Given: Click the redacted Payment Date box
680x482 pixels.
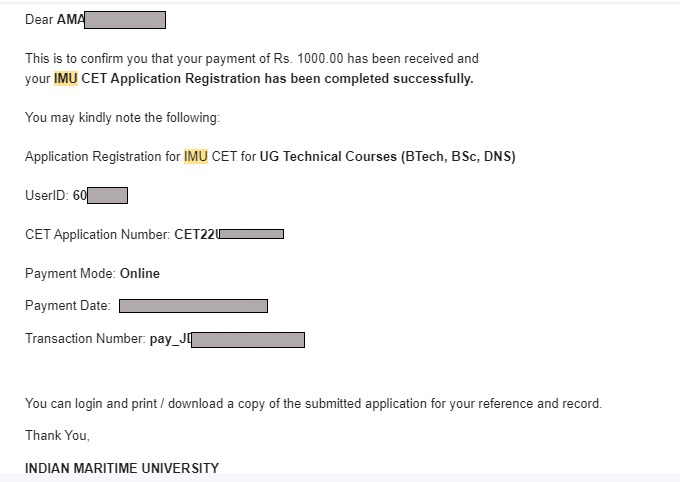Looking at the screenshot, I should [193, 306].
